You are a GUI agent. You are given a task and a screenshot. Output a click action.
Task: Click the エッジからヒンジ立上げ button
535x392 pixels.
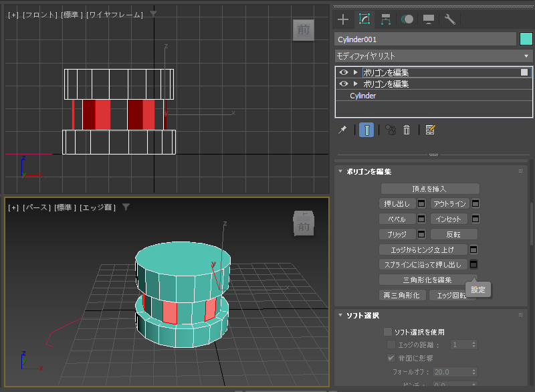coord(423,250)
